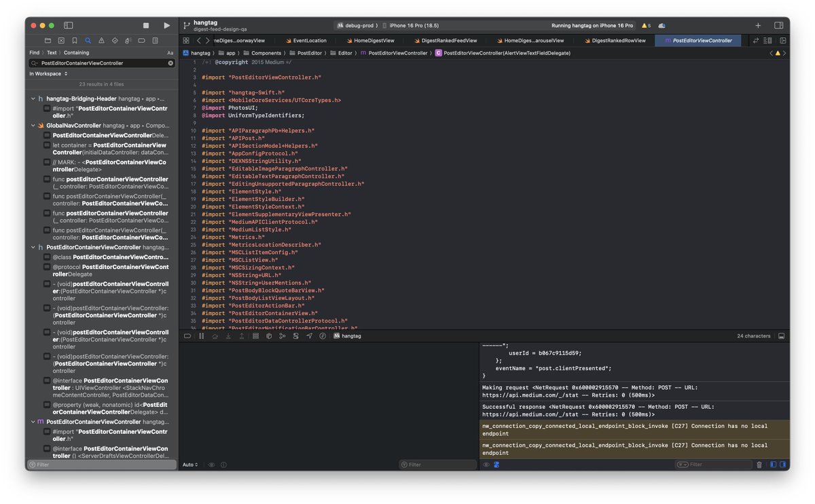This screenshot has height=504, width=815.
Task: Open the Breakpoint navigator
Action: click(x=142, y=41)
